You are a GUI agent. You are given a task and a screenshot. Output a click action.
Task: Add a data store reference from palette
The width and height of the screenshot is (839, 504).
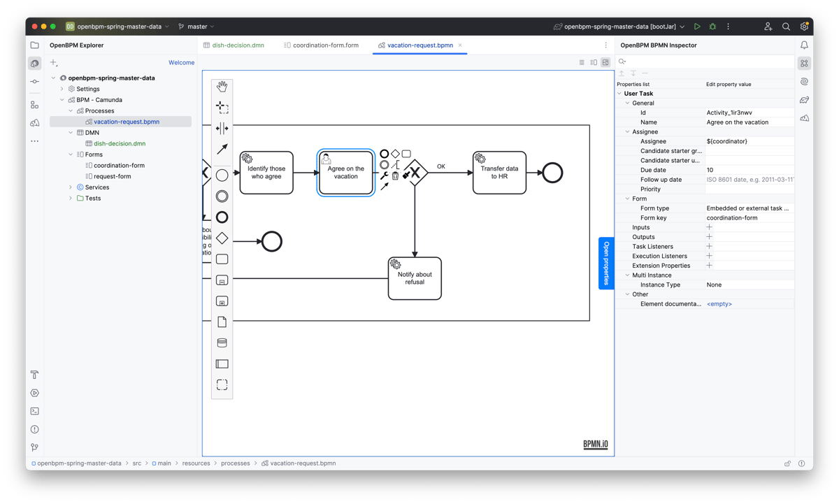click(x=222, y=343)
